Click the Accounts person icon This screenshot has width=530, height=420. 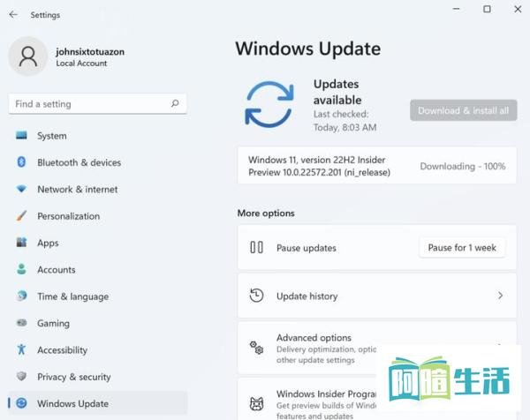click(x=21, y=269)
